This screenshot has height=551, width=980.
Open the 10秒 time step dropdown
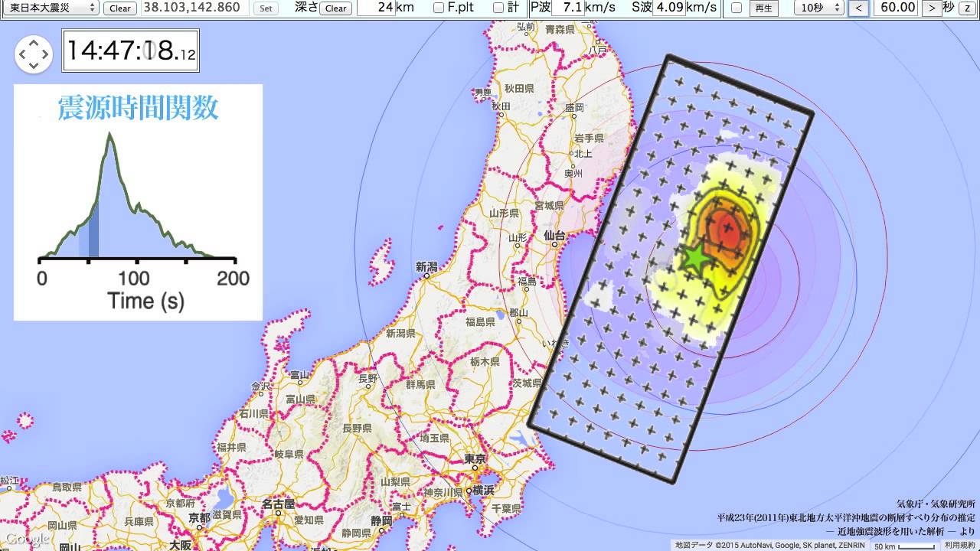point(818,8)
